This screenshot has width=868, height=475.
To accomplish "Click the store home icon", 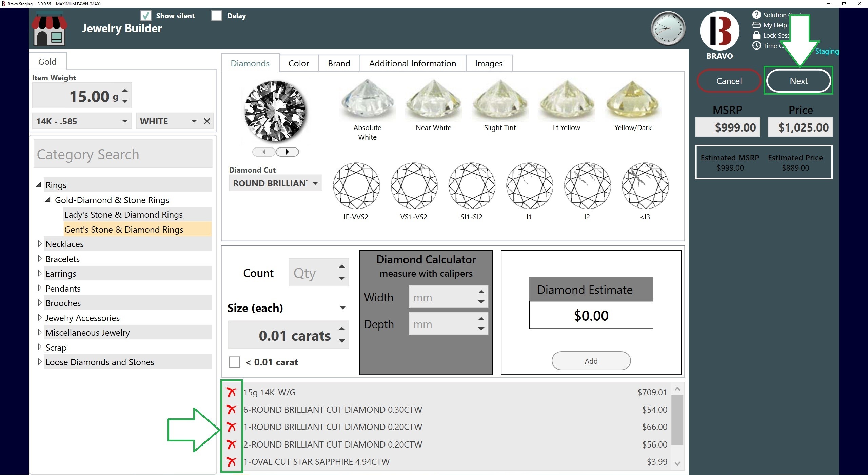I will pos(49,29).
